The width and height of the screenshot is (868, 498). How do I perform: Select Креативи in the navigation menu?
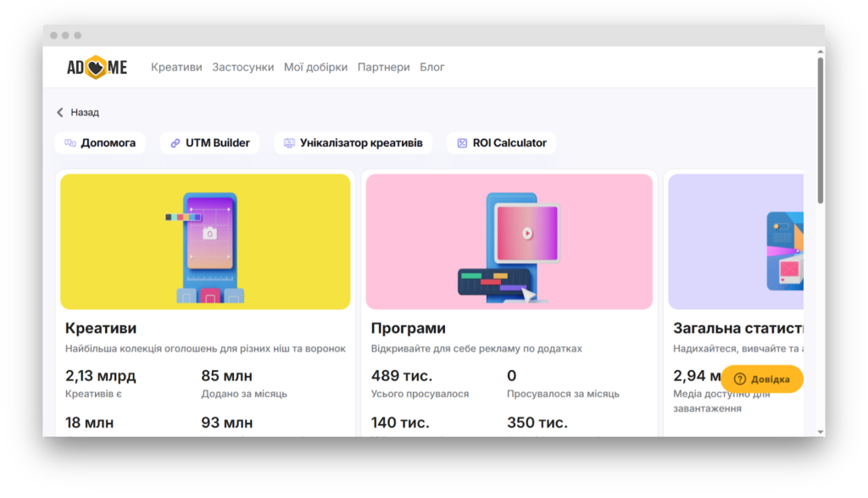(x=176, y=67)
